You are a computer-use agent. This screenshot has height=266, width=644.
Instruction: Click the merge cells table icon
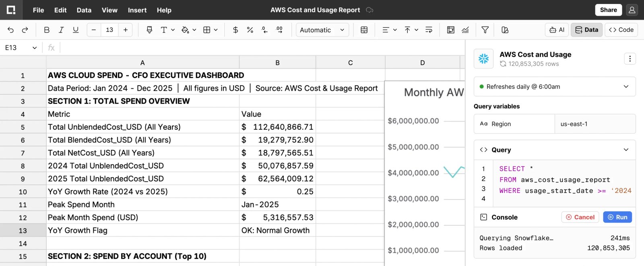click(364, 30)
